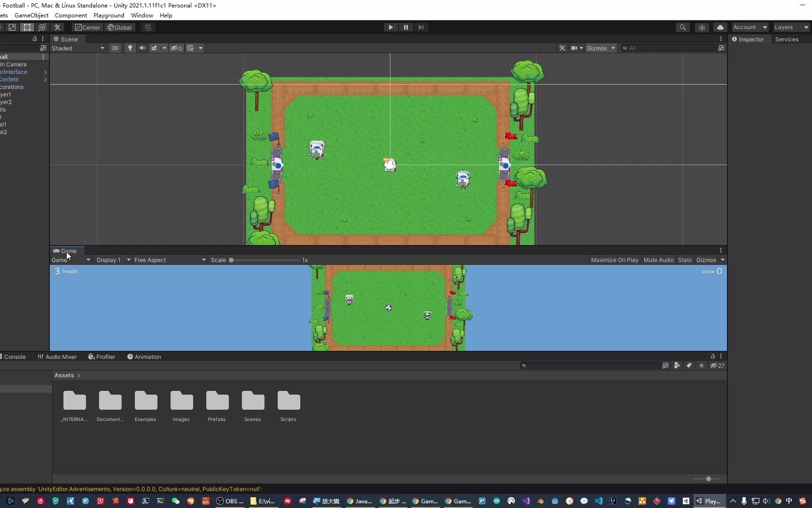Click the search icon in the main toolbar
The width and height of the screenshot is (812, 508).
(x=682, y=27)
